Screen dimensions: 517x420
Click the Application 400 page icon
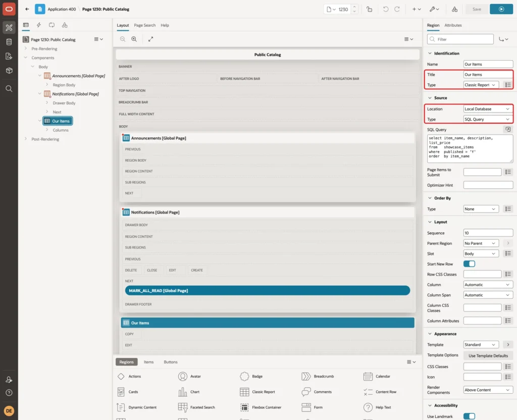click(40, 9)
